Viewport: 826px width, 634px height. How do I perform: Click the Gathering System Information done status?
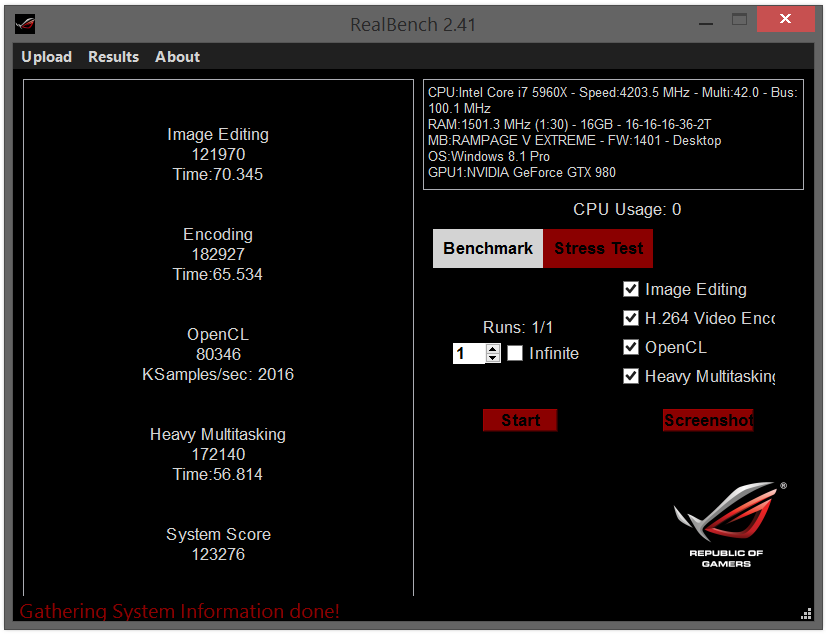coord(180,611)
